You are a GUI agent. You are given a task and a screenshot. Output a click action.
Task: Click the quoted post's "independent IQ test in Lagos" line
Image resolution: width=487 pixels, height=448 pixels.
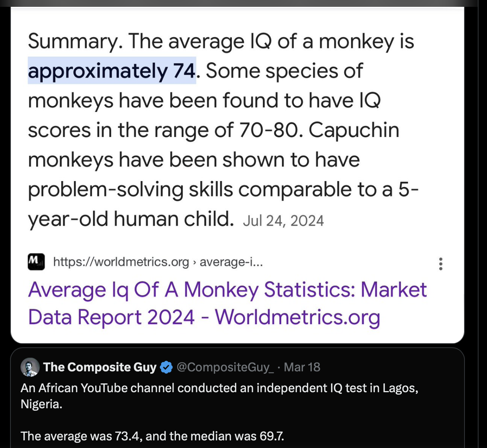point(219,388)
